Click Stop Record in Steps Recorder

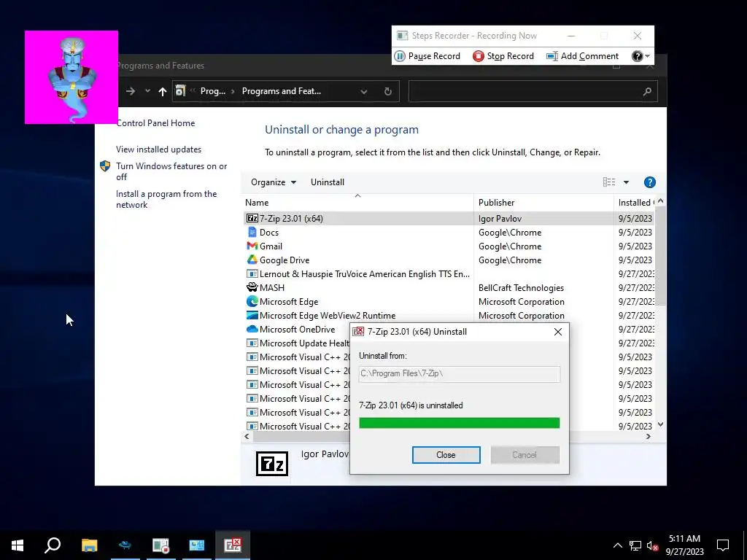pos(503,56)
